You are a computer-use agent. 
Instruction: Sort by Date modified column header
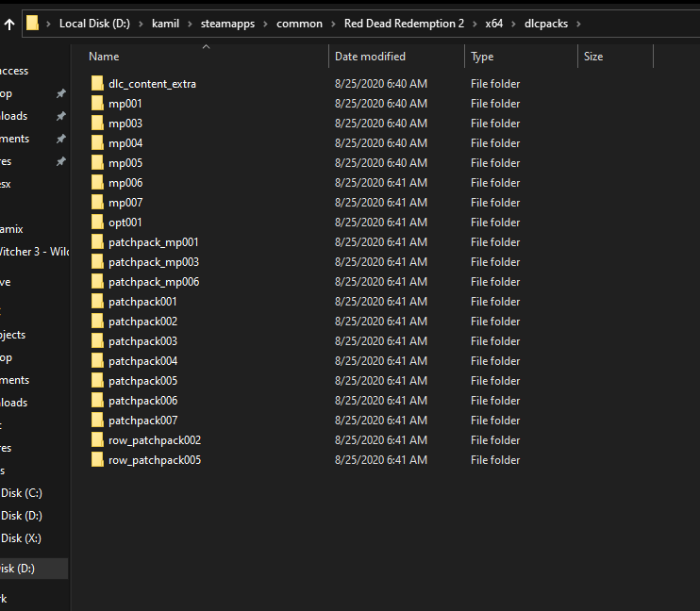pos(370,57)
